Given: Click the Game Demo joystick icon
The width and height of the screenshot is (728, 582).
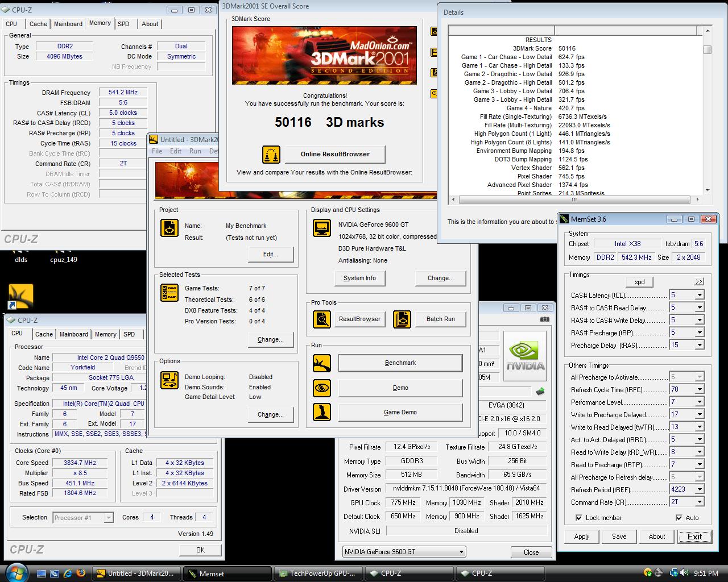Looking at the screenshot, I should click(322, 412).
